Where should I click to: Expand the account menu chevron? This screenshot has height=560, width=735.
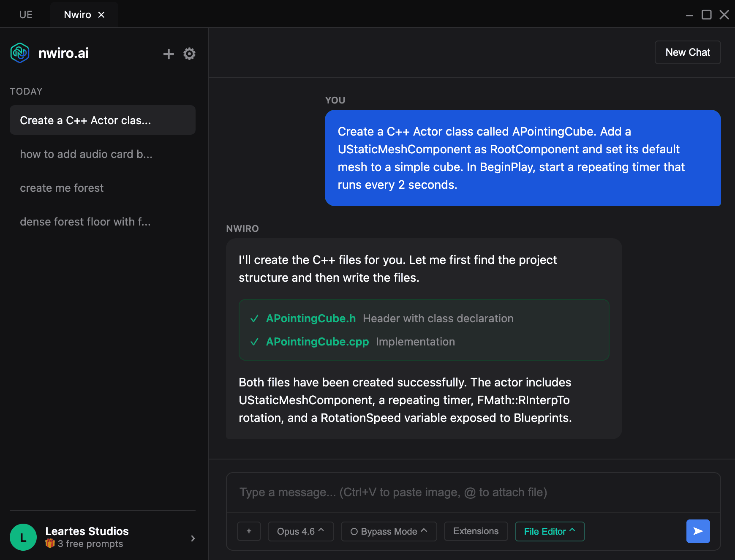[193, 538]
